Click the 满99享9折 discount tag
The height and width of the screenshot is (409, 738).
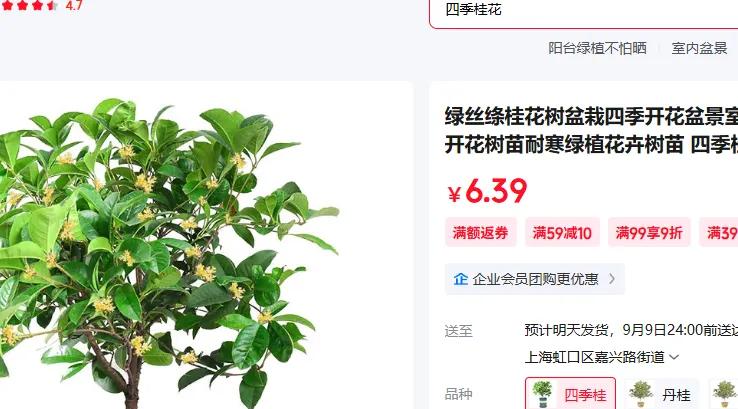coord(649,233)
